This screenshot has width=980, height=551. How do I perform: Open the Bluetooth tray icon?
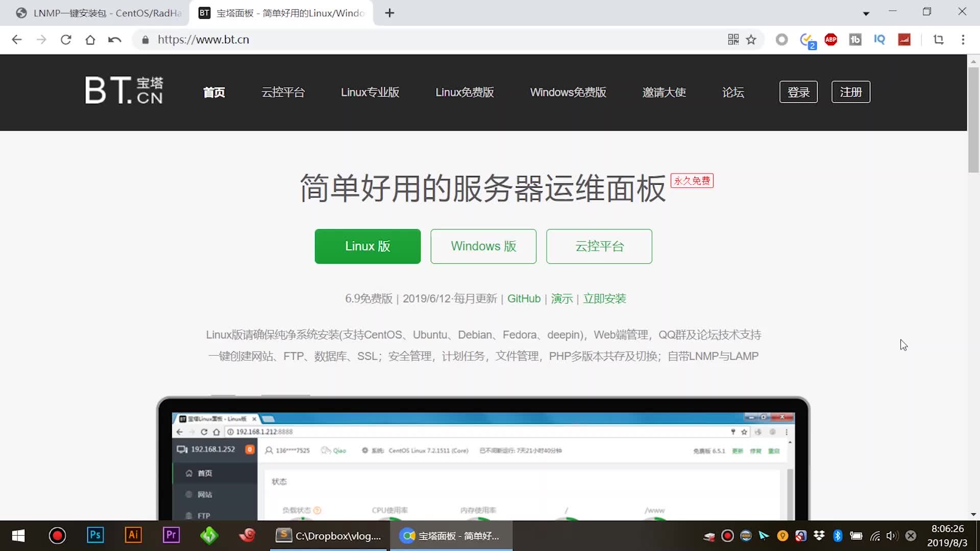coord(838,536)
